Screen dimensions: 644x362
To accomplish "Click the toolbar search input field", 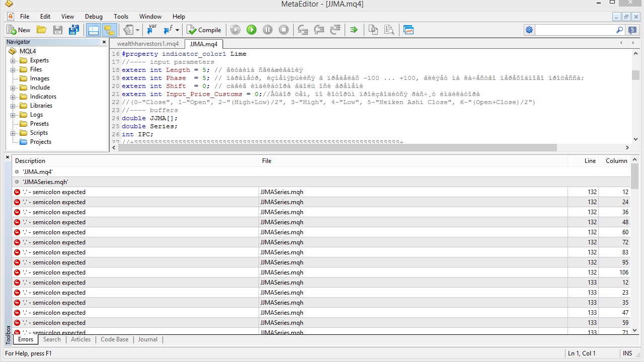I will tap(575, 30).
